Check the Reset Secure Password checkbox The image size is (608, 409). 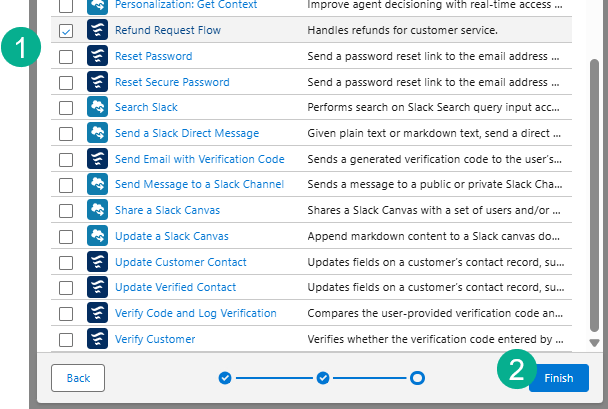click(x=66, y=82)
